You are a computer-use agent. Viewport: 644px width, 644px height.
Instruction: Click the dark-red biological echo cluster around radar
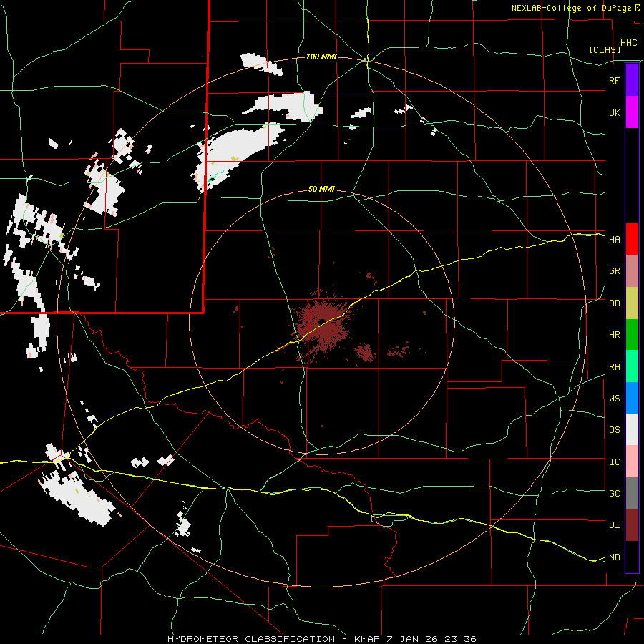point(323,324)
